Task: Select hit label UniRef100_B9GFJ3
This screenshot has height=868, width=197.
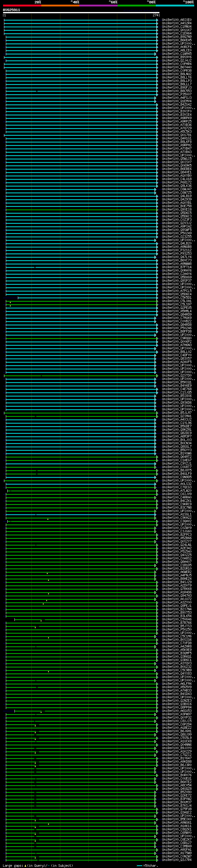Action: click(177, 88)
